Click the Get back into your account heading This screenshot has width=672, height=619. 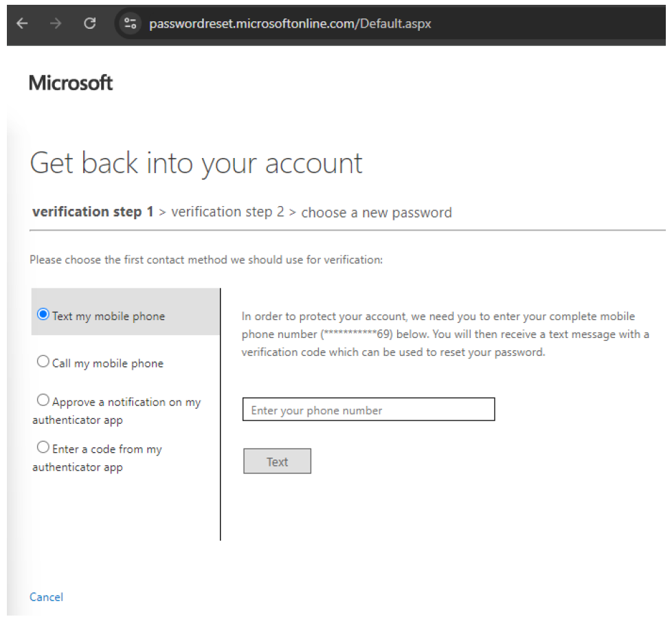[197, 164]
